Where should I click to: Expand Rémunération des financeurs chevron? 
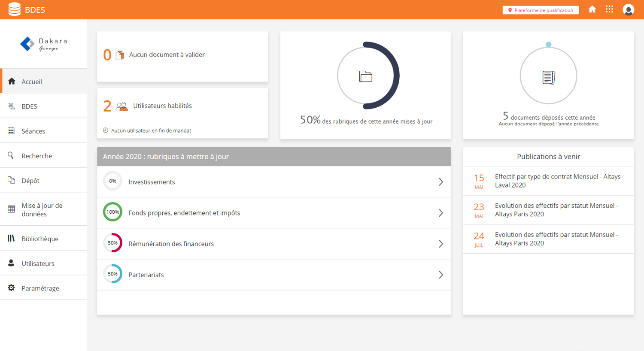[441, 244]
